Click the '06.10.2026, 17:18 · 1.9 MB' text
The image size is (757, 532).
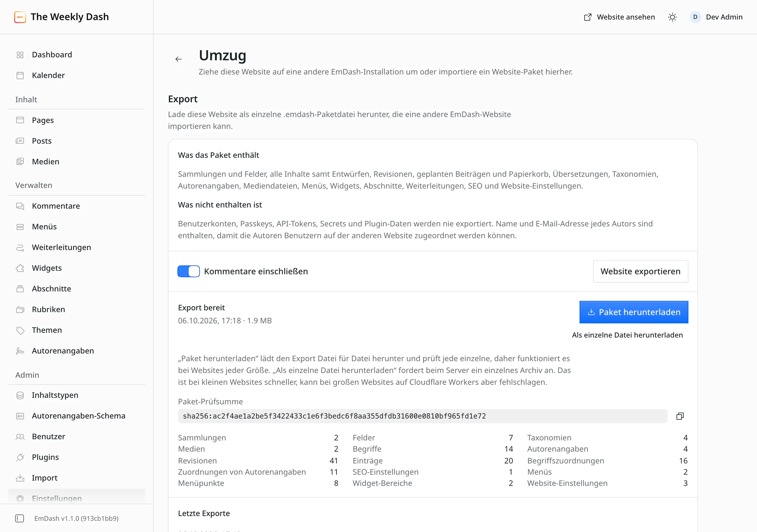(x=225, y=321)
